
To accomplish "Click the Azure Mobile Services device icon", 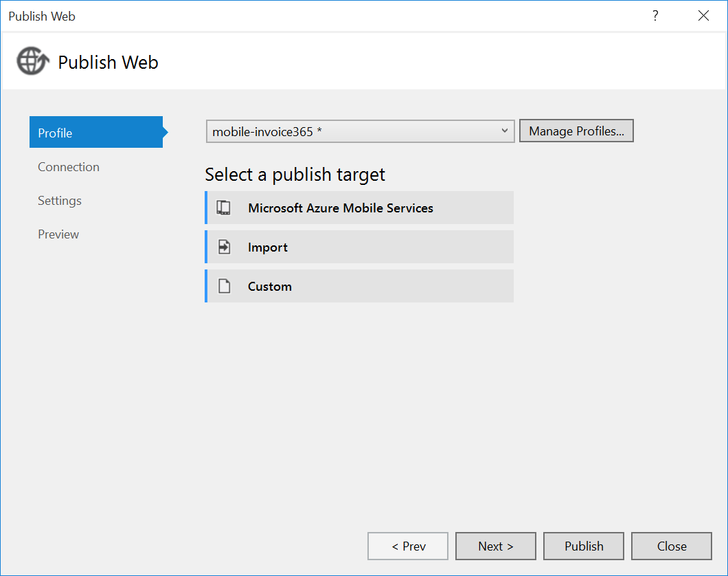I will [x=223, y=208].
